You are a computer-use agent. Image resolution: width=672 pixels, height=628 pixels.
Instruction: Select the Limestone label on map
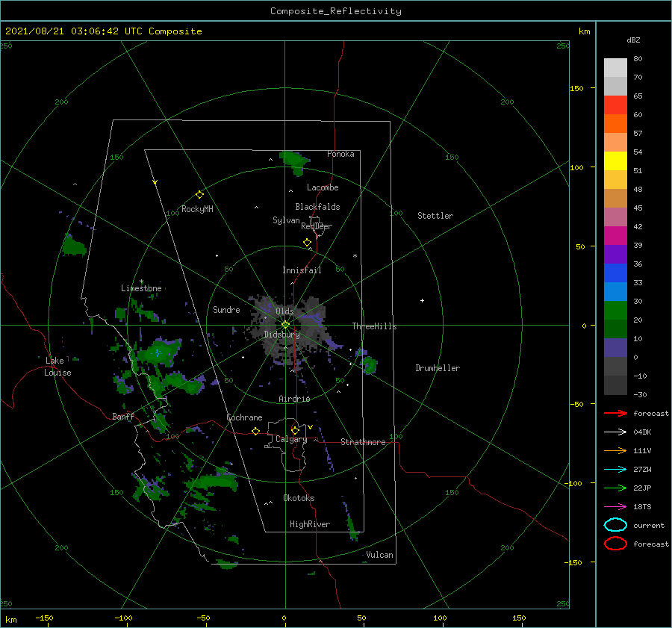(x=141, y=288)
